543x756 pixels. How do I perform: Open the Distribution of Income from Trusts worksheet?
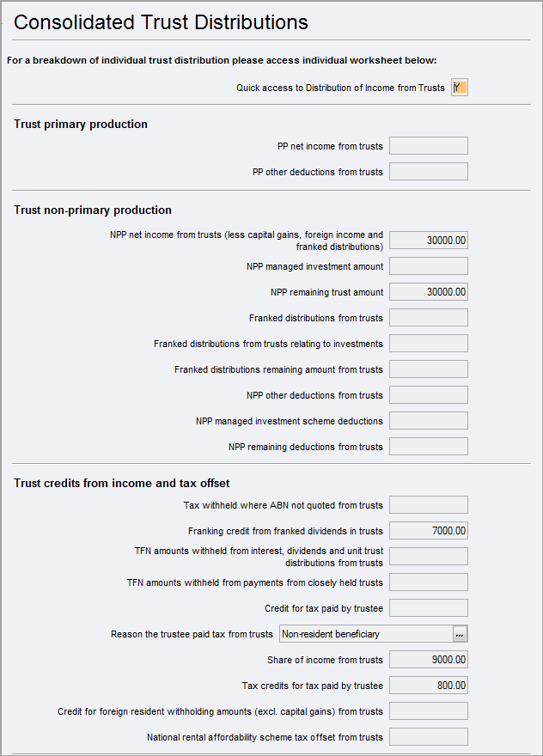pos(459,88)
